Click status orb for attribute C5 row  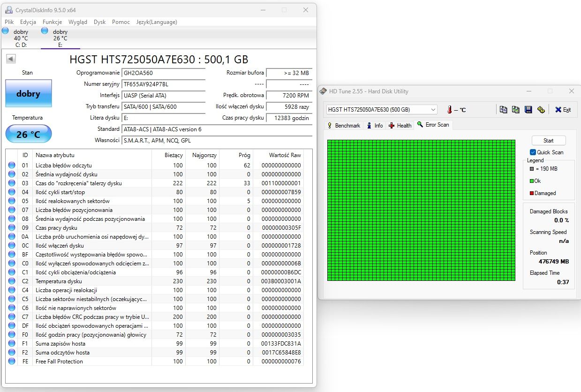tap(12, 299)
